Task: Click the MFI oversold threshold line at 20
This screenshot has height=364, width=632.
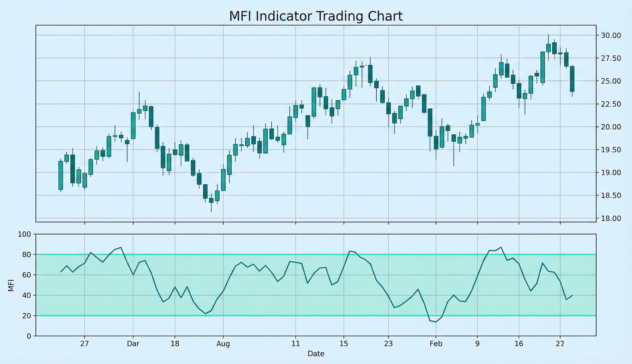Action: 316,316
